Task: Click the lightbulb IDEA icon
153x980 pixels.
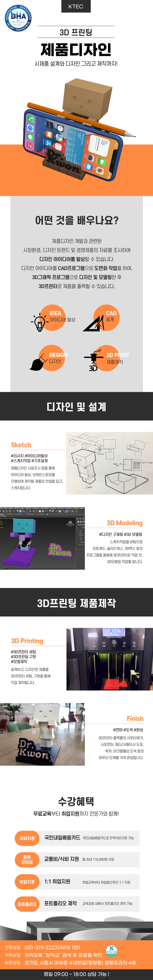Action: (x=39, y=322)
